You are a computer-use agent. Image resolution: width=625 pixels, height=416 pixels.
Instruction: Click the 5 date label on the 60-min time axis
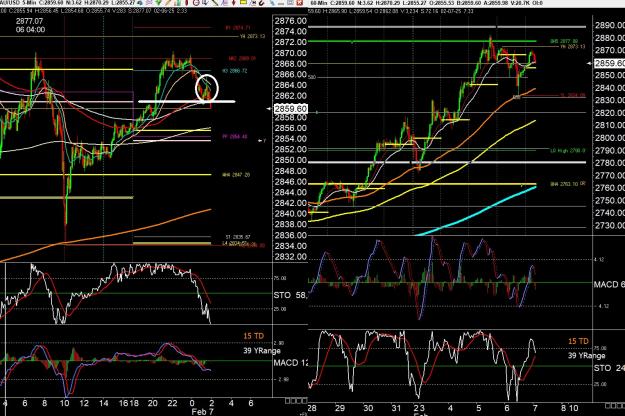(x=479, y=408)
